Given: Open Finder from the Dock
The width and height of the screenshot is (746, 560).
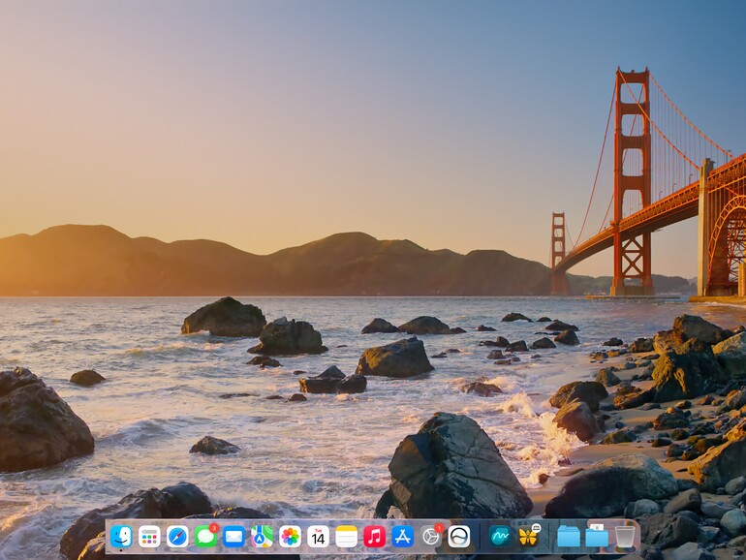Looking at the screenshot, I should pyautogui.click(x=121, y=536).
